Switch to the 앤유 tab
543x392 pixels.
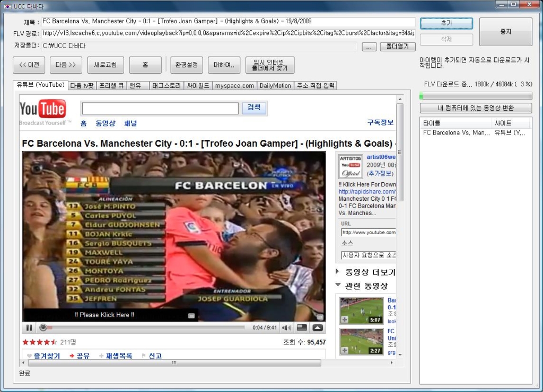138,86
